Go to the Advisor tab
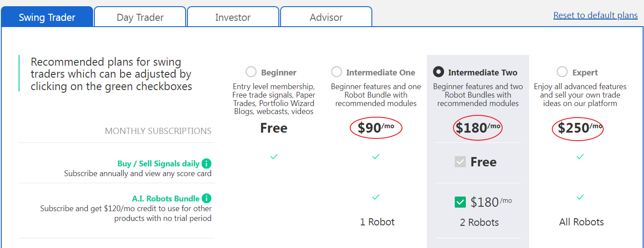Screen dimensions: 644x248 (x=326, y=17)
